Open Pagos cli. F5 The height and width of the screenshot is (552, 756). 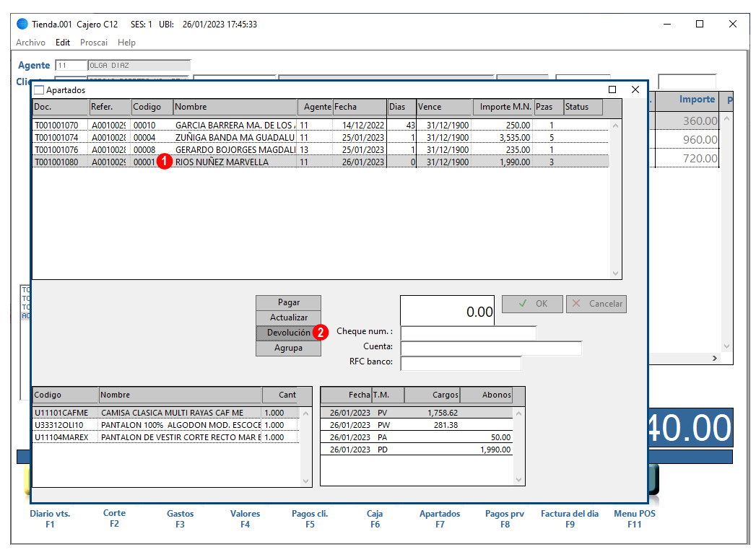coord(310,519)
